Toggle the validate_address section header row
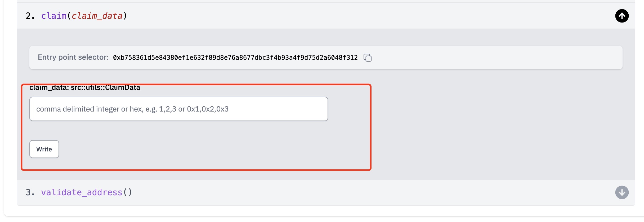 pyautogui.click(x=326, y=192)
